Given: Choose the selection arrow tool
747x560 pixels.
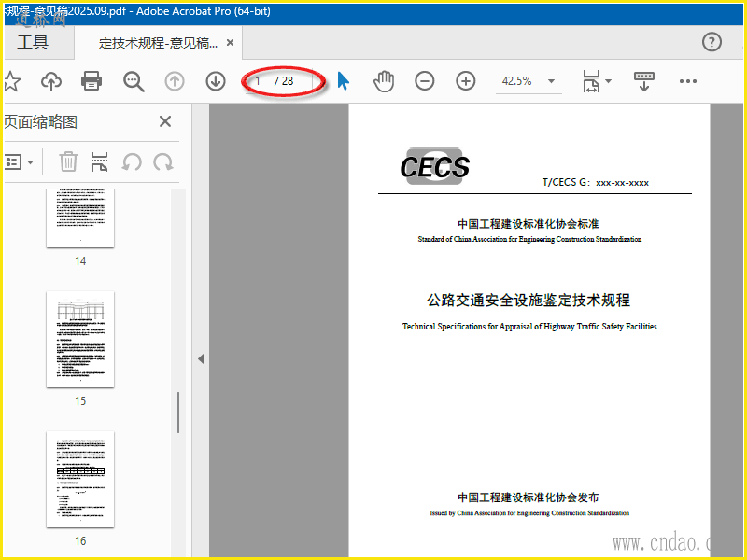Looking at the screenshot, I should click(x=343, y=81).
